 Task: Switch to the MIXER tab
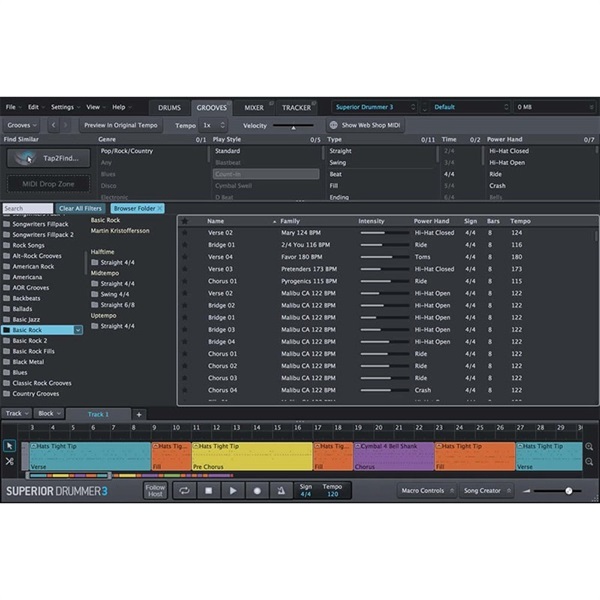254,108
